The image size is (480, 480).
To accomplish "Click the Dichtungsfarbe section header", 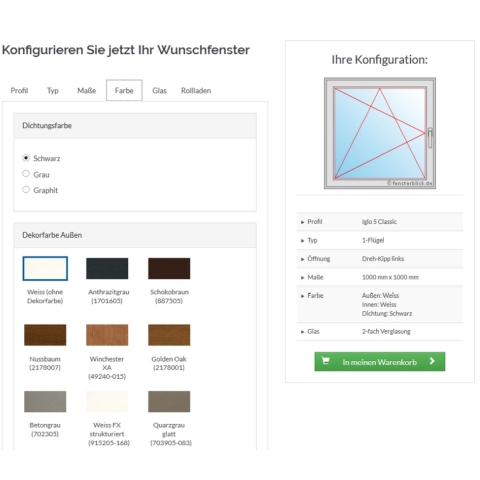I will pos(135,126).
